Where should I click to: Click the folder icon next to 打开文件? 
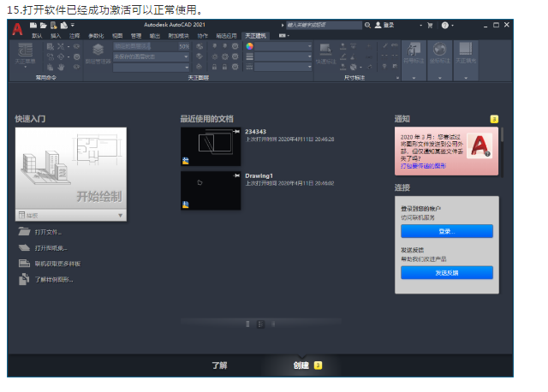(x=24, y=232)
